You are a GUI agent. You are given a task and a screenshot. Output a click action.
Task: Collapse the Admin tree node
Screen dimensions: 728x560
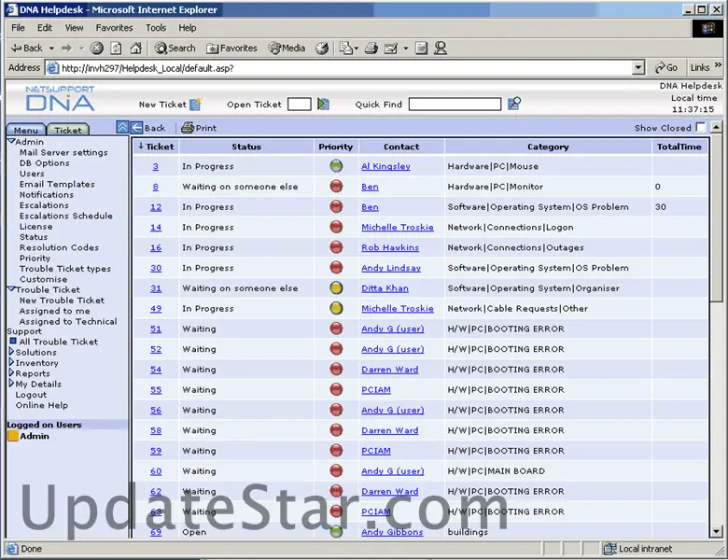coord(11,141)
